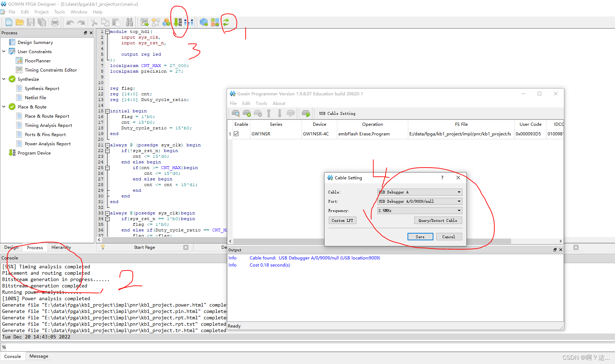Click the Cut scissors icon
This screenshot has height=364, width=615.
pyautogui.click(x=94, y=23)
